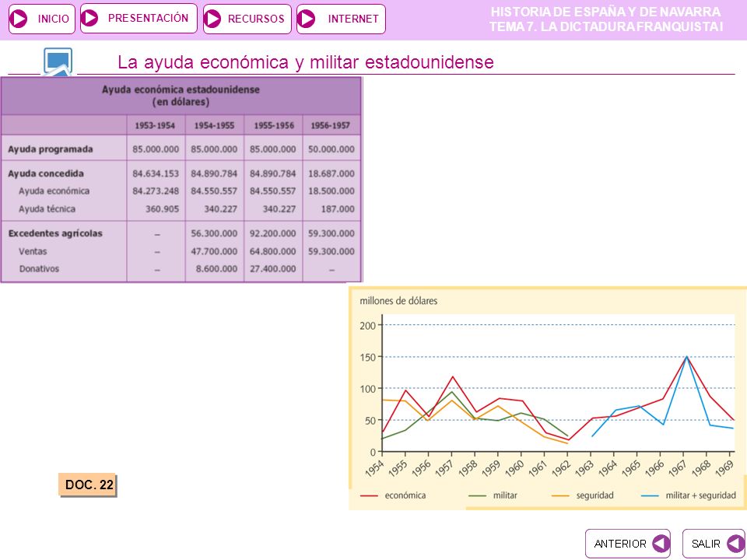The height and width of the screenshot is (560, 747).
Task: Open the PRESENTACIÓN menu button
Action: [x=139, y=18]
